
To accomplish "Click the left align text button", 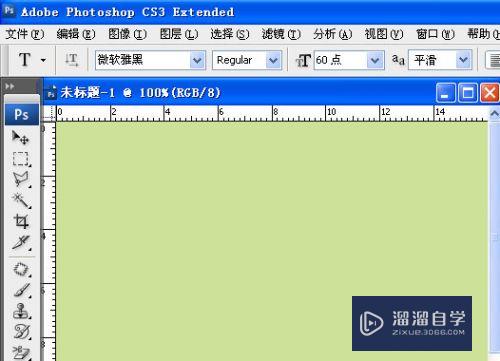I will click(494, 60).
